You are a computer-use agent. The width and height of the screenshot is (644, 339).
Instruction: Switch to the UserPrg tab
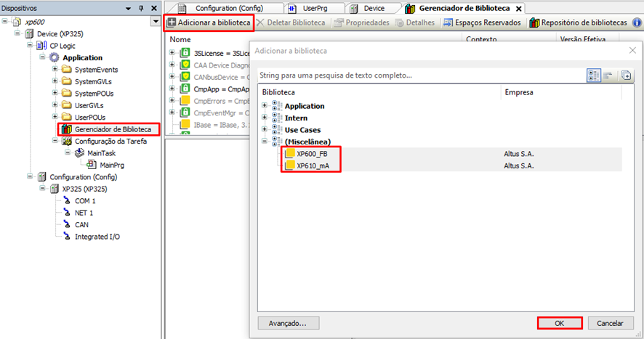313,8
